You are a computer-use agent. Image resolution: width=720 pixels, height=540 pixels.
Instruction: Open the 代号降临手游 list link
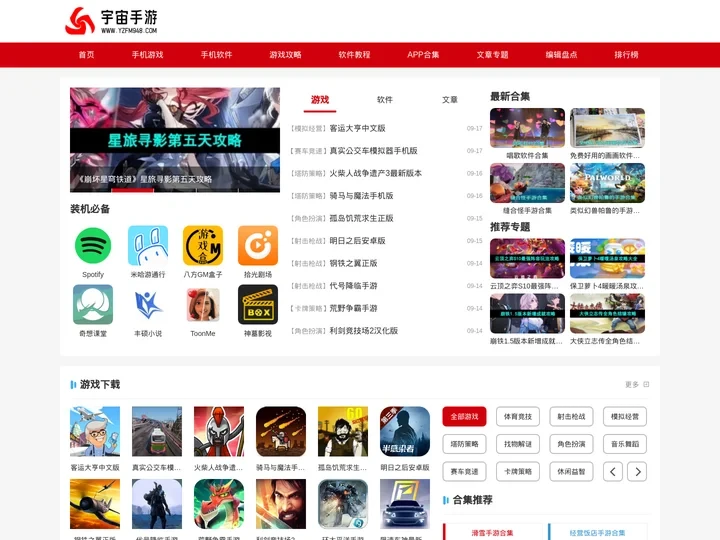(x=354, y=286)
